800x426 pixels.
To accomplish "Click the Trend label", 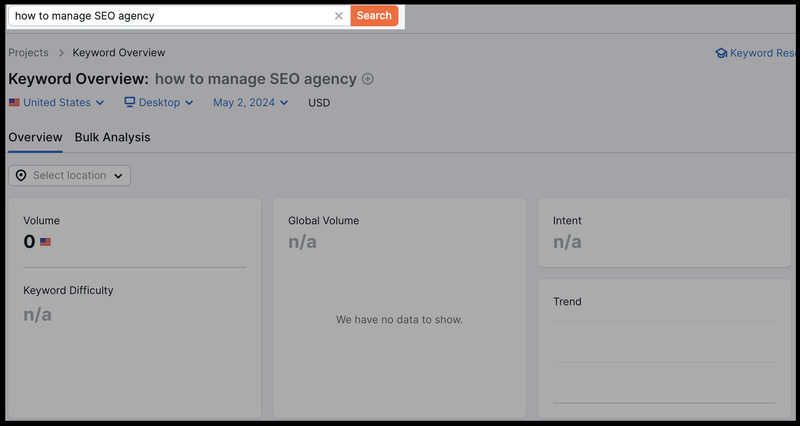I will click(567, 302).
